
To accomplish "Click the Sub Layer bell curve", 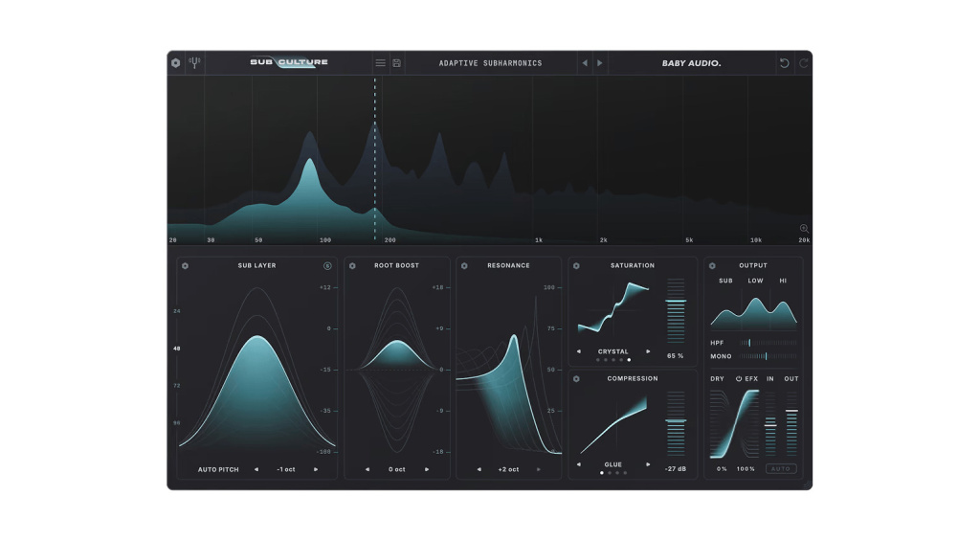I will tap(256, 391).
